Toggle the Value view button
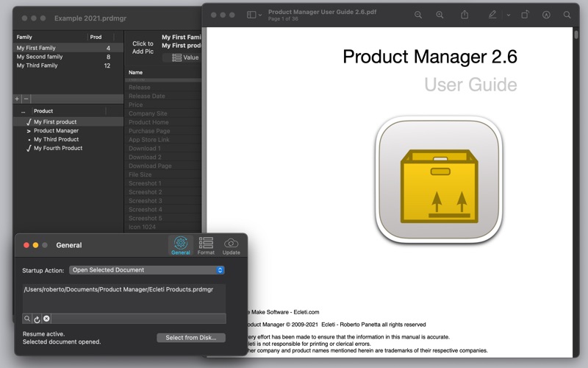Image resolution: width=588 pixels, height=368 pixels. [185, 57]
